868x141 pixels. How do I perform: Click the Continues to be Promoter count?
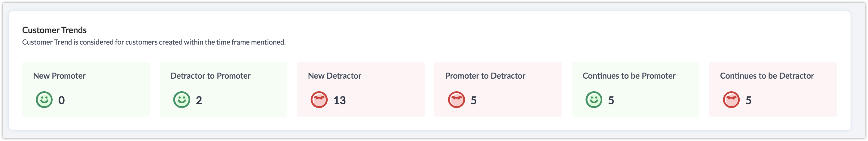(611, 100)
